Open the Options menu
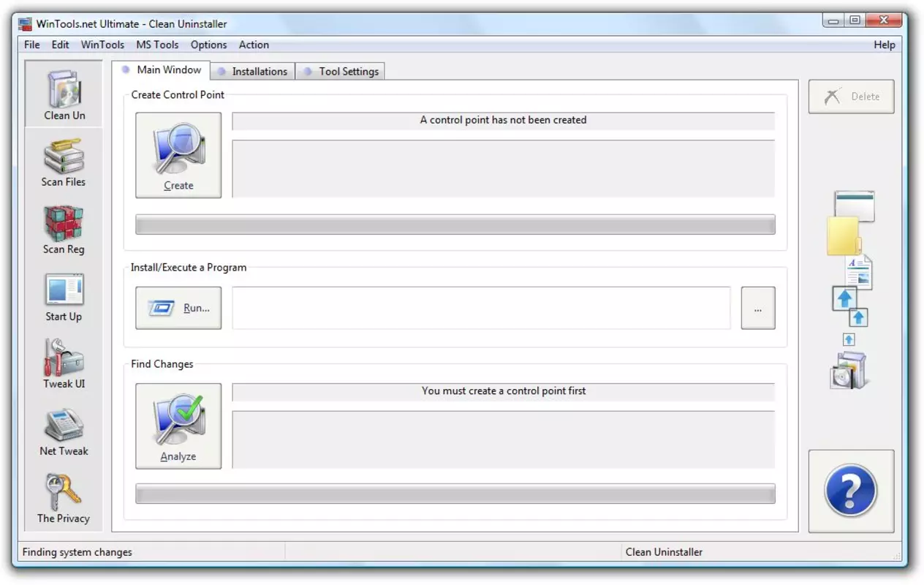Screen dimensions: 924x585 pos(209,45)
